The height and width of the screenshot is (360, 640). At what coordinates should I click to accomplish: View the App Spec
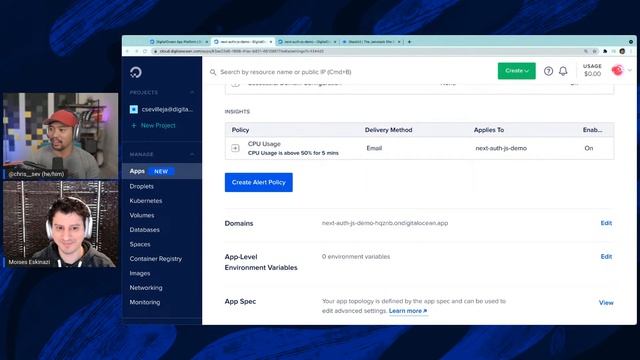[x=606, y=302]
